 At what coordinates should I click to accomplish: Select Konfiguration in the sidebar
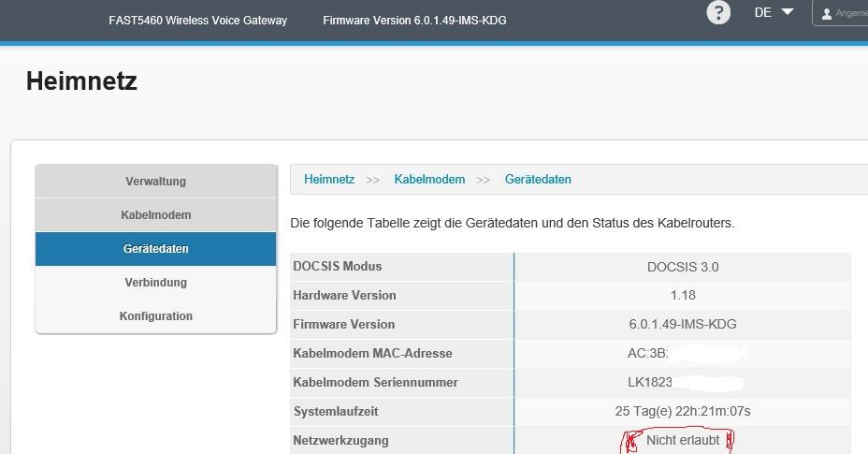tap(155, 316)
